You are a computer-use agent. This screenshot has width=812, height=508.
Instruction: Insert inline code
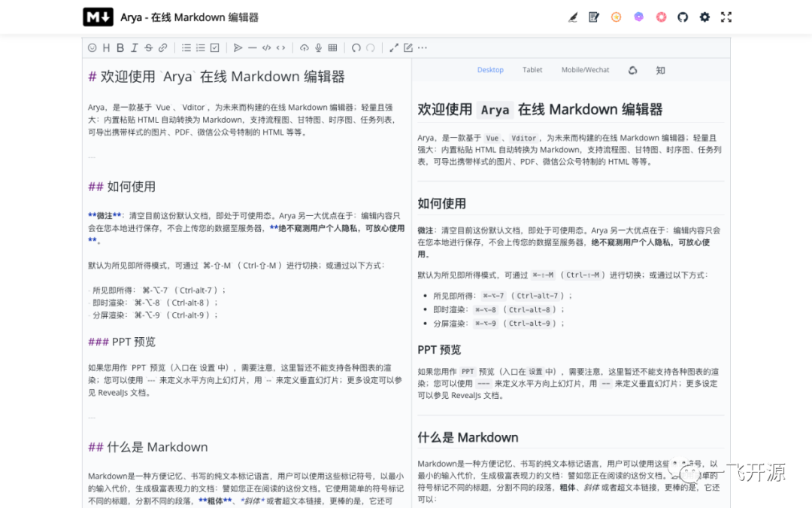click(x=280, y=47)
